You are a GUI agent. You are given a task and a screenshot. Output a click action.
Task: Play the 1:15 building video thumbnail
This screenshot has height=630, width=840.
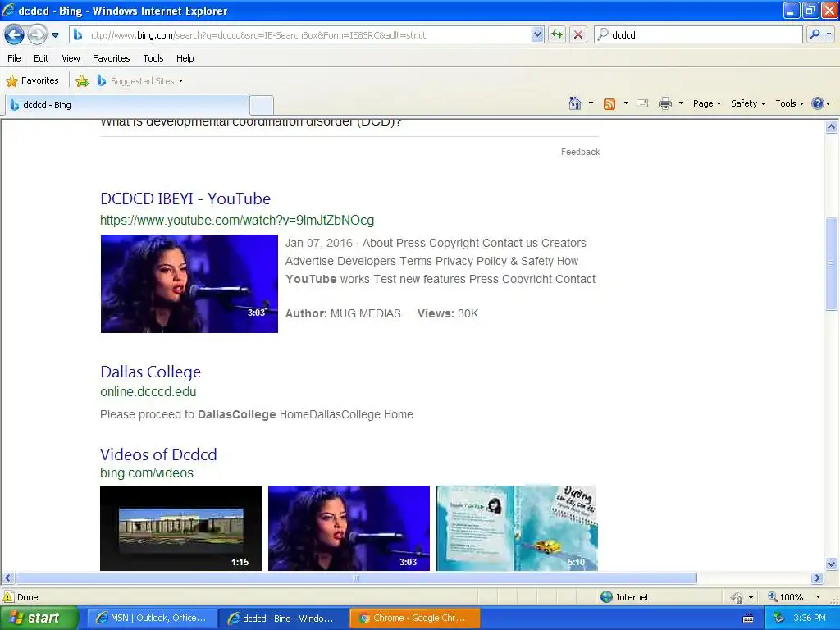[180, 528]
